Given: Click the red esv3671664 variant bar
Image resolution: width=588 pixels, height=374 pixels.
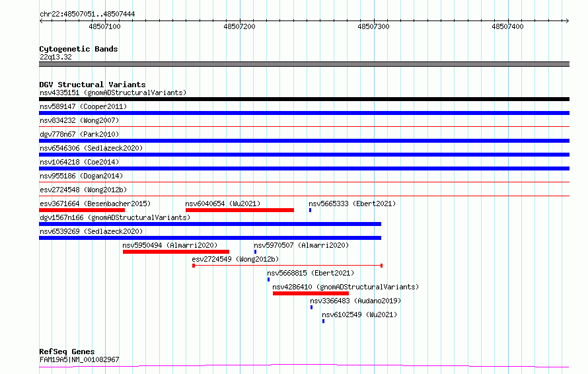Looking at the screenshot, I should click(82, 210).
